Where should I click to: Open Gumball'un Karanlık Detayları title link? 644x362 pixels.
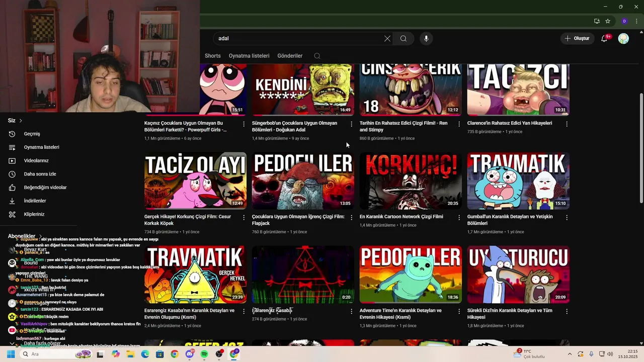[510, 220]
